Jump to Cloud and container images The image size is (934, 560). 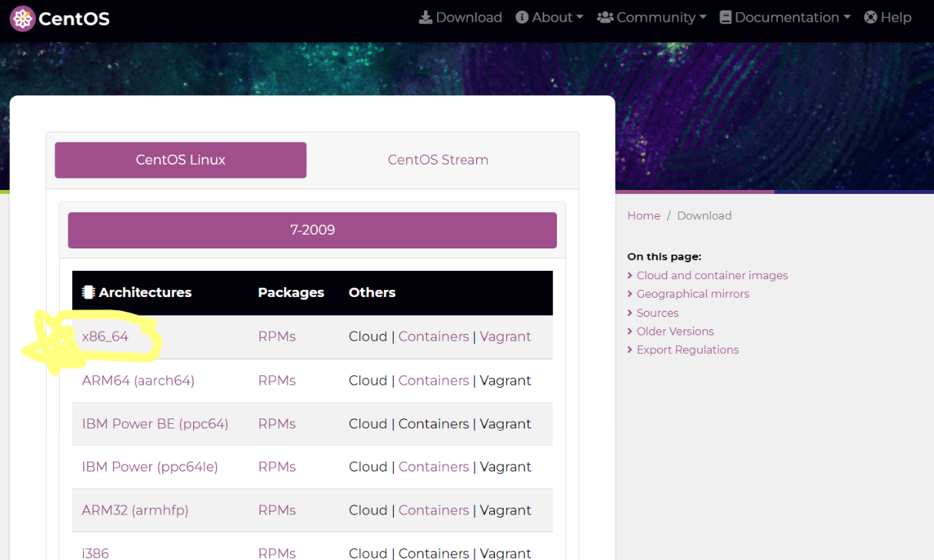coord(712,275)
